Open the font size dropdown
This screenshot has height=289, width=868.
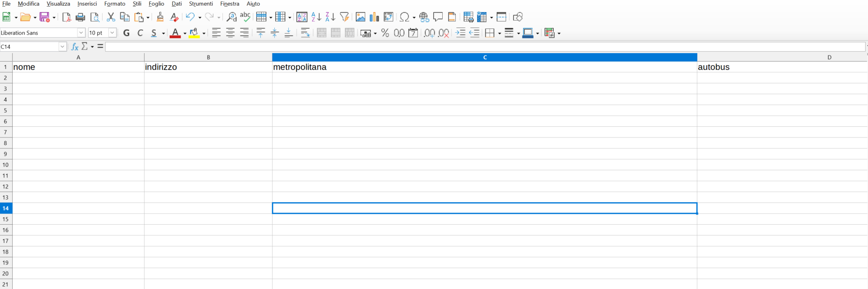click(x=112, y=33)
